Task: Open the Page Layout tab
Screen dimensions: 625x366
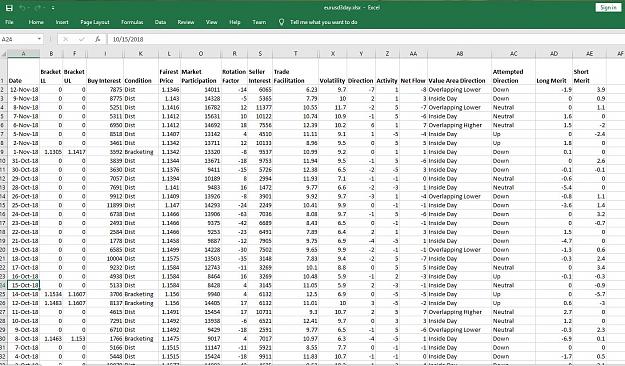Action: click(95, 22)
